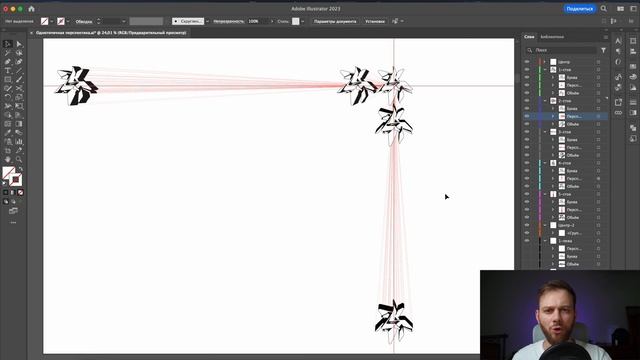The height and width of the screenshot is (360, 640).
Task: Open the fill color dropdown in control bar
Action: (52, 21)
